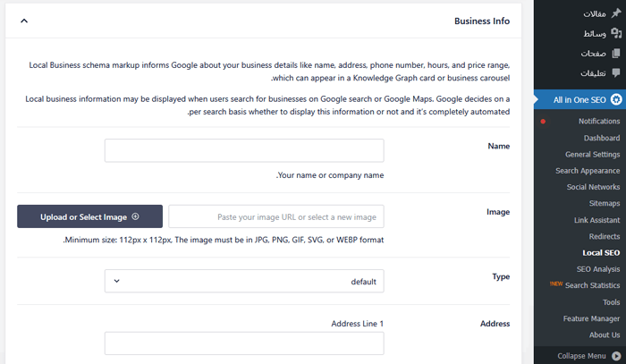
Task: Open the Feature Manager link
Action: pos(591,318)
